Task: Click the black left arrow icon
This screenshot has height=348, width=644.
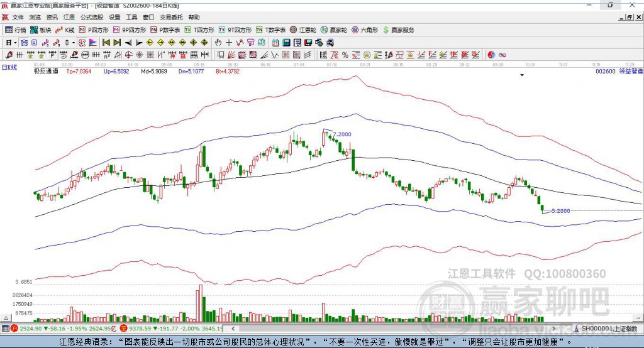Action: [x=128, y=43]
